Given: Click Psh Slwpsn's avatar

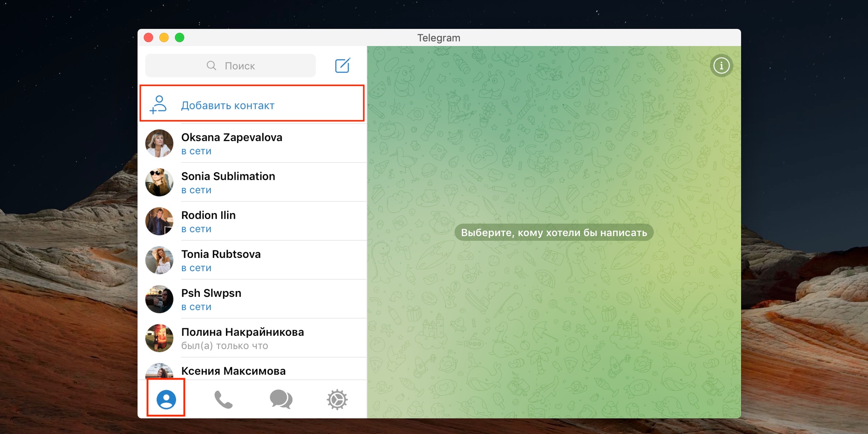Looking at the screenshot, I should tap(159, 299).
